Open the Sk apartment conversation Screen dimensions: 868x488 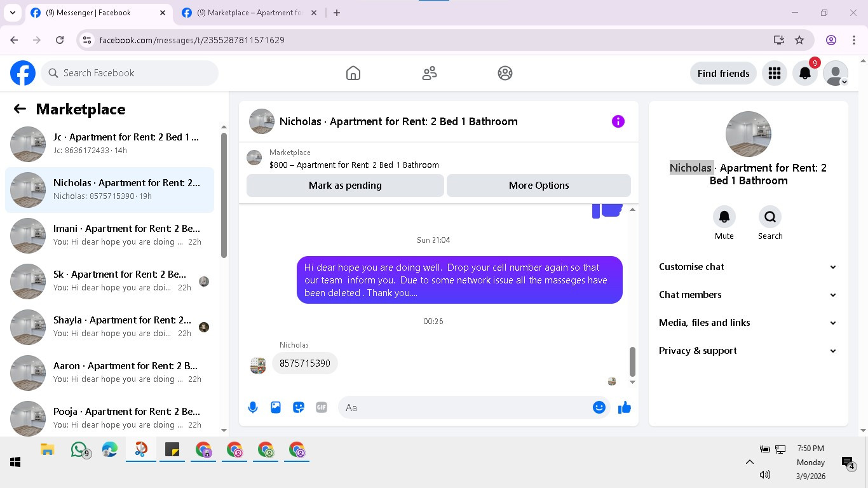(x=109, y=281)
